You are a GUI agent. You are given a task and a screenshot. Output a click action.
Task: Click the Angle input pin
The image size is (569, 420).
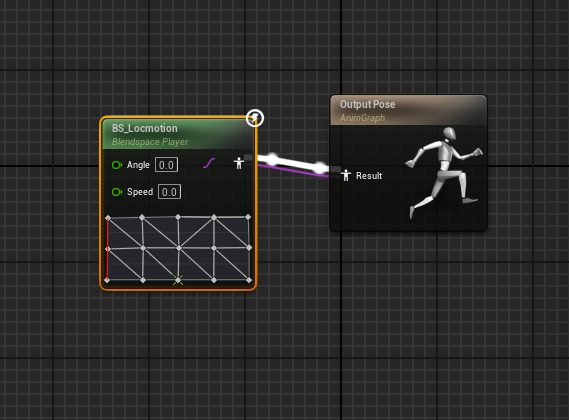tap(117, 165)
